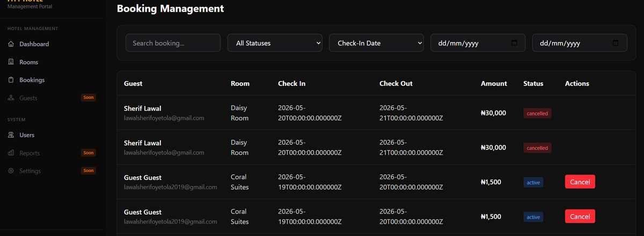
Task: Click the Guest column header
Action: [133, 84]
